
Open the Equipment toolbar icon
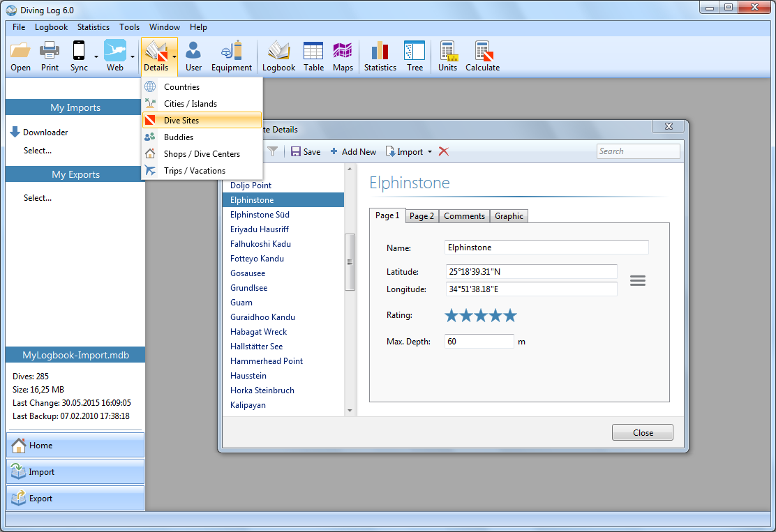[232, 50]
